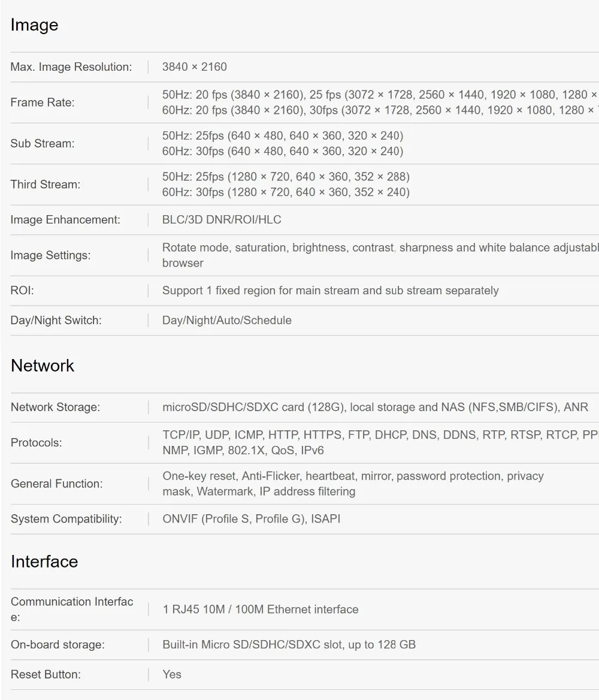599x700 pixels.
Task: Click the General Function label
Action: tap(57, 484)
